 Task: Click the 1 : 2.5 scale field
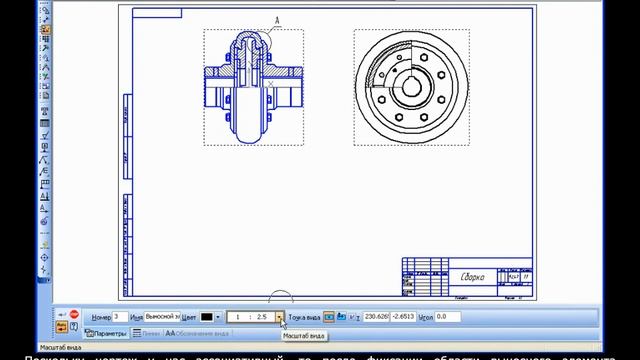(251, 317)
